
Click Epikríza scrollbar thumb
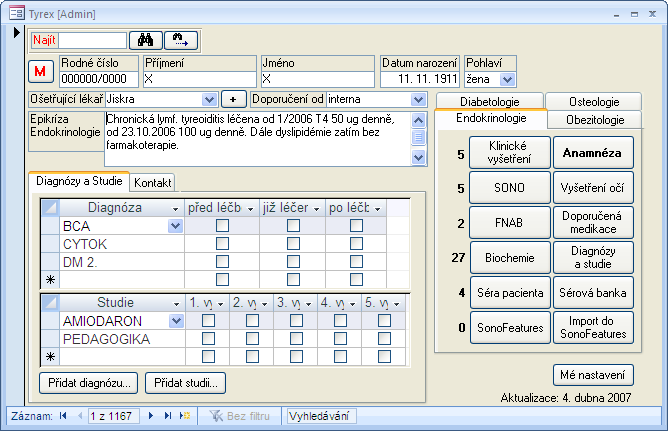pos(418,138)
